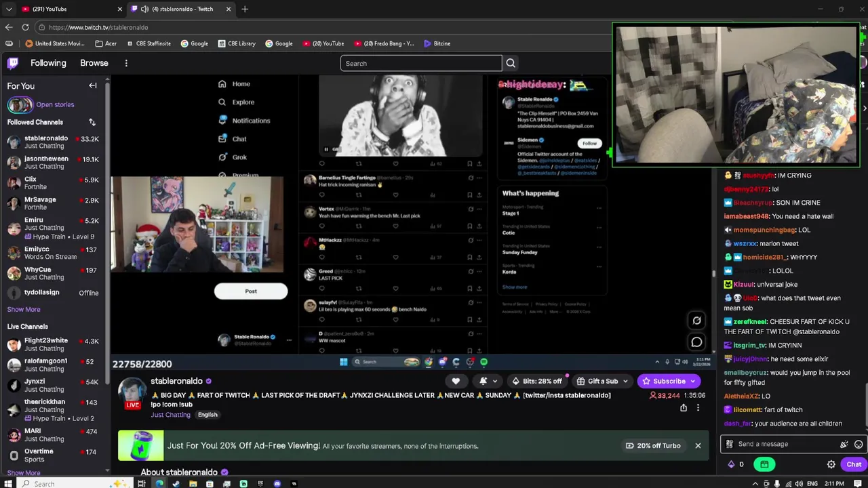Open Flight23white live channel
The width and height of the screenshot is (868, 488).
point(54,344)
